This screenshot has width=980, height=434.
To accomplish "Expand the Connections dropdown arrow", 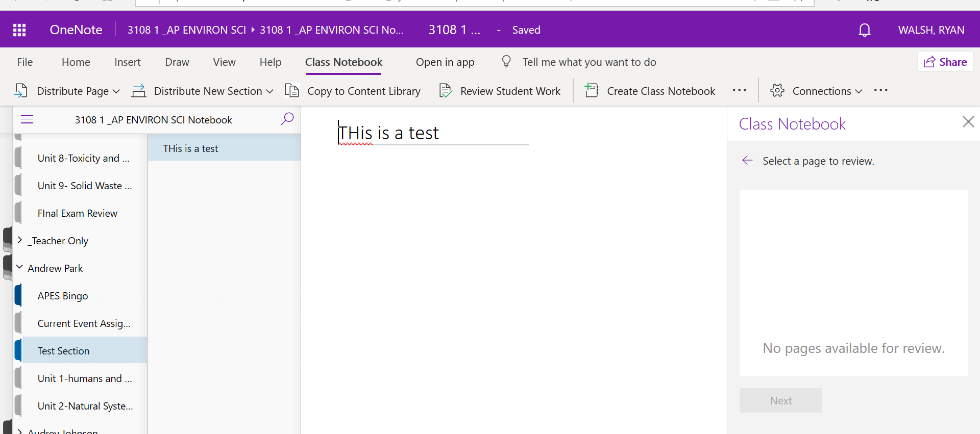I will click(x=859, y=91).
